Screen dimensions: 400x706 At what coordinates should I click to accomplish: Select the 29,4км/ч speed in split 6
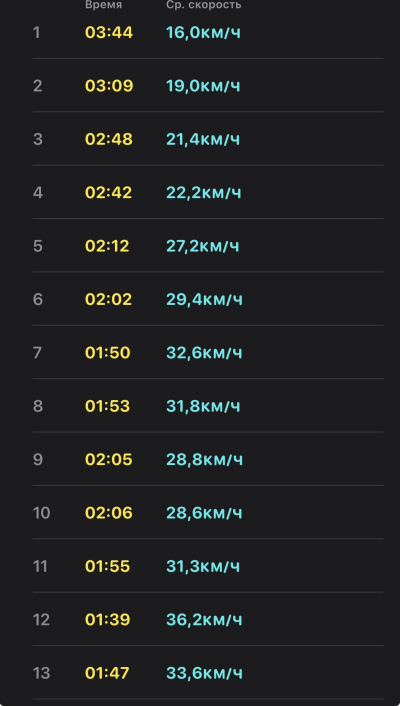click(x=205, y=299)
